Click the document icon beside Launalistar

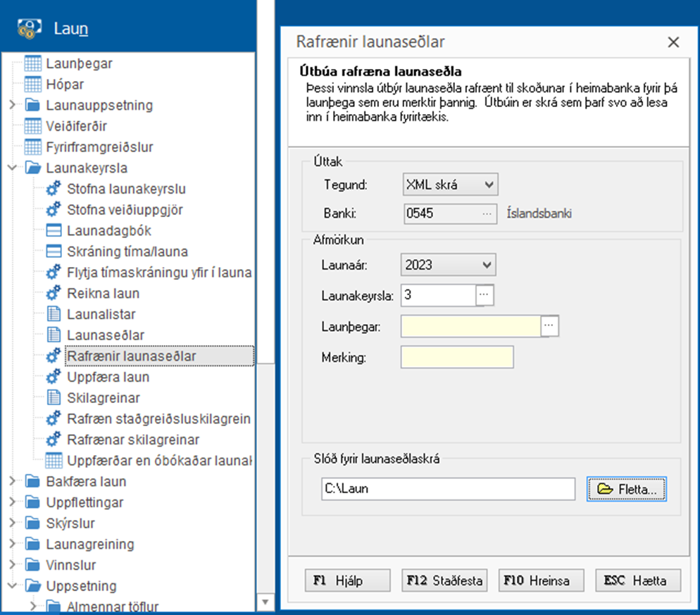[54, 314]
